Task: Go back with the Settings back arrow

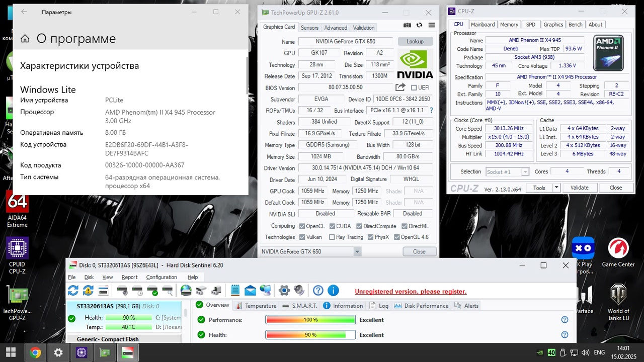Action: pos(24,12)
